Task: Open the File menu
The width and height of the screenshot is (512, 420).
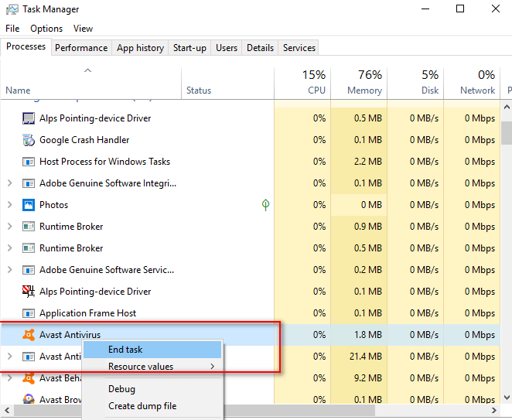Action: pyautogui.click(x=12, y=29)
